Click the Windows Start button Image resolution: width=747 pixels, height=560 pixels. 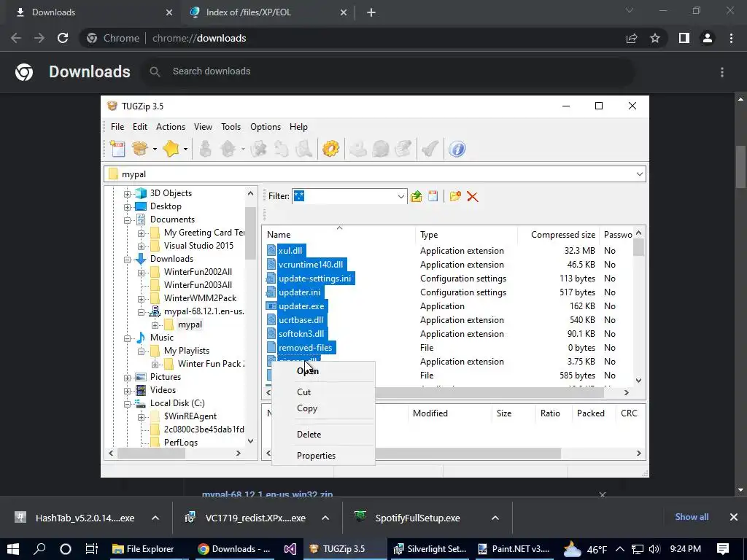12,549
